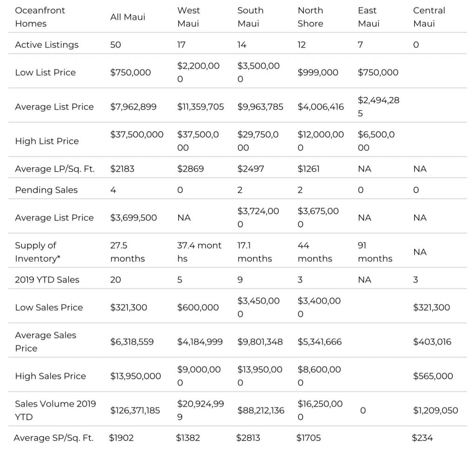This screenshot has height=449, width=476.
Task: Select the Low List Price row label
Action: tap(45, 73)
